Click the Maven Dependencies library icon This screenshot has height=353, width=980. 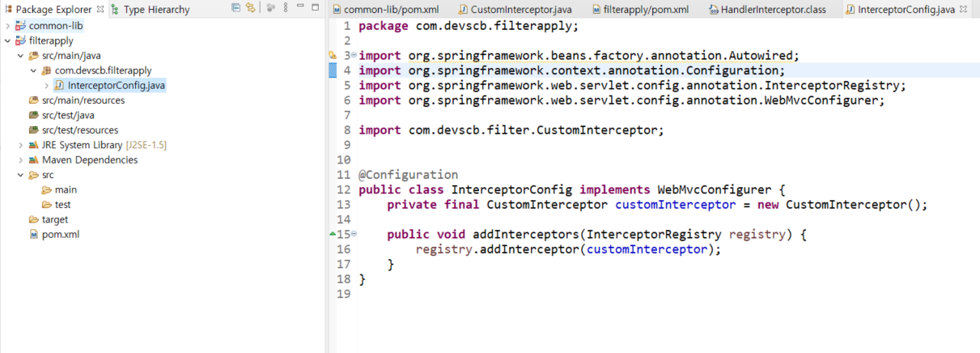pos(33,159)
